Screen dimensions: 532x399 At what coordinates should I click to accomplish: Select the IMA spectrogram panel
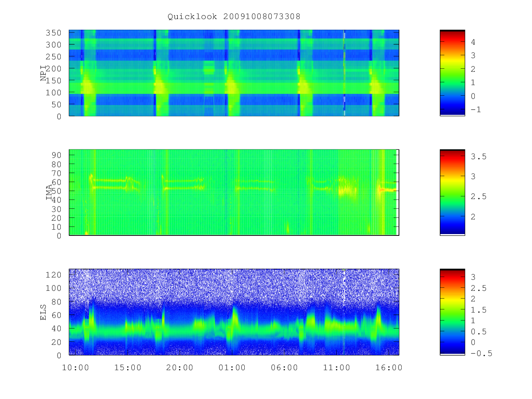click(234, 192)
